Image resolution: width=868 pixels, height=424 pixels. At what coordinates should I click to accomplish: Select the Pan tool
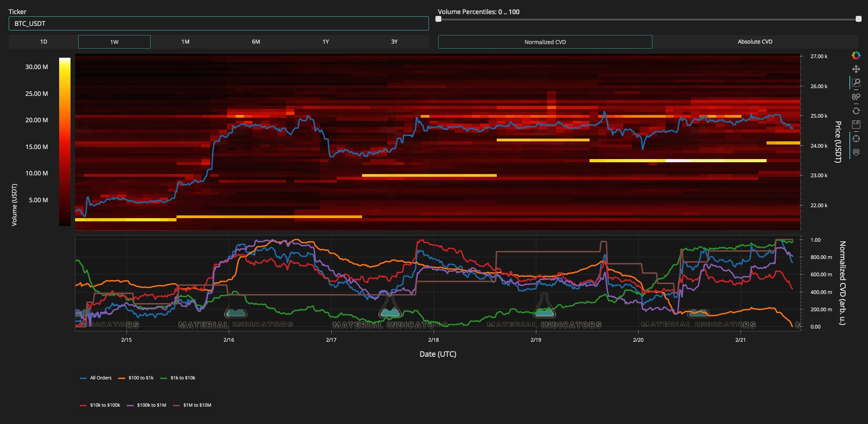(x=856, y=69)
